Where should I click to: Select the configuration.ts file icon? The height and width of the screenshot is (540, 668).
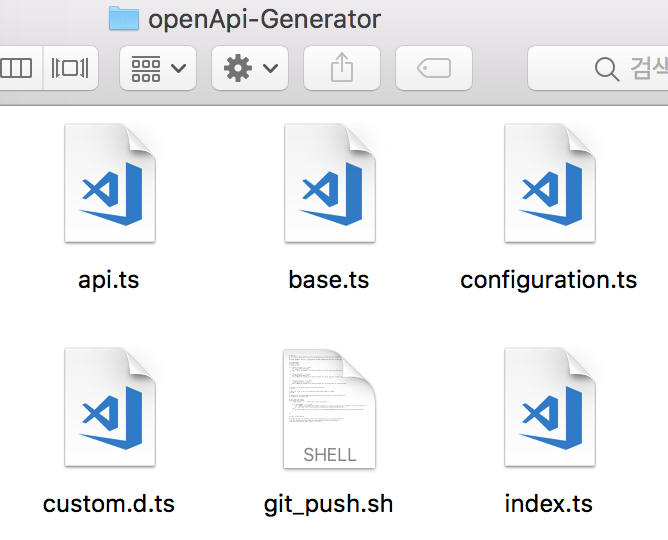click(550, 183)
